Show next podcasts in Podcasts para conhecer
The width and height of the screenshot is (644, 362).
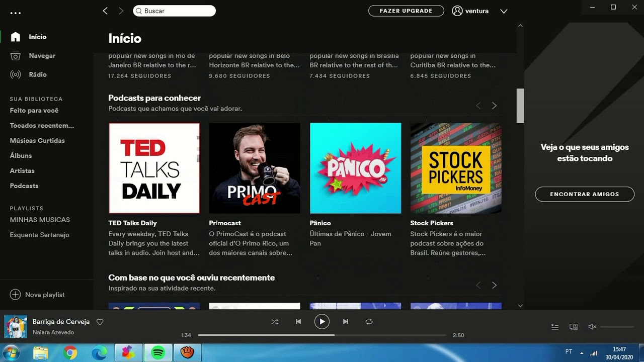(494, 106)
